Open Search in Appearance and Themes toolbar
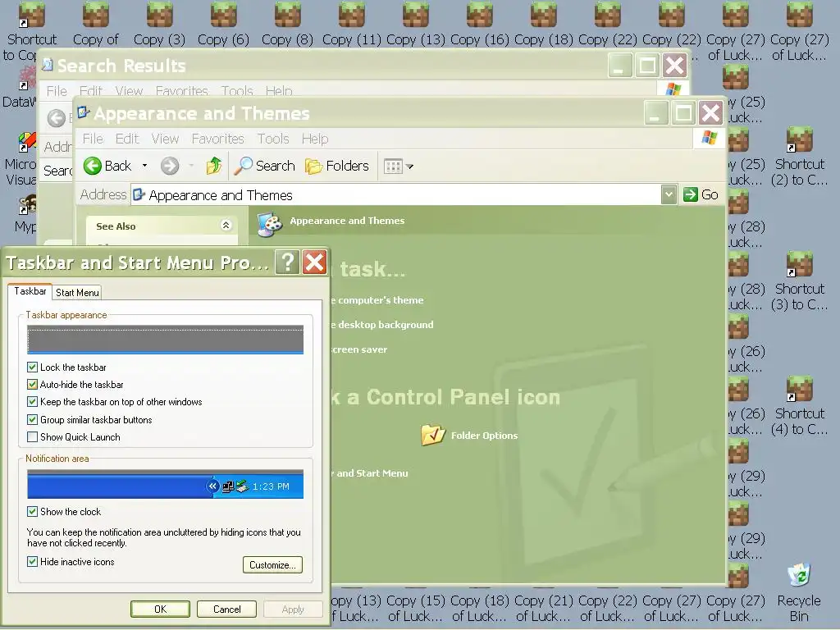The height and width of the screenshot is (630, 840). click(265, 166)
